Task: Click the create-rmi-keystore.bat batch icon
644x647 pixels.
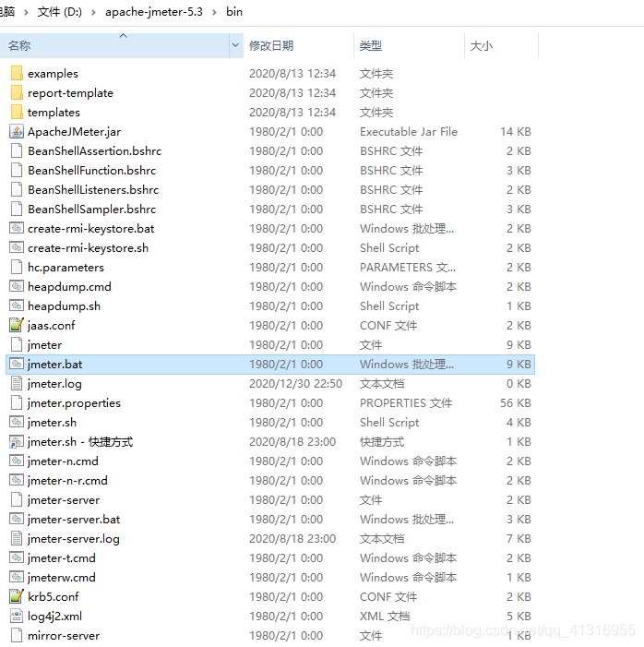Action: pos(17,228)
